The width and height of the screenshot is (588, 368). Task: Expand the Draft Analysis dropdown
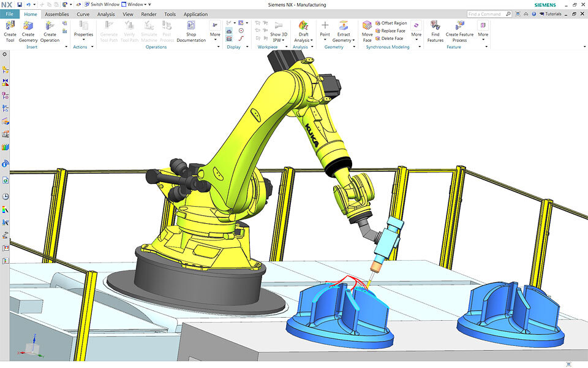303,40
